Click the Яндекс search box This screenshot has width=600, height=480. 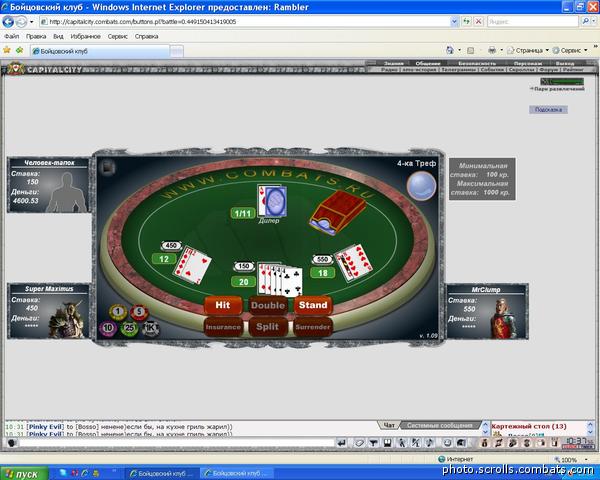(x=533, y=22)
